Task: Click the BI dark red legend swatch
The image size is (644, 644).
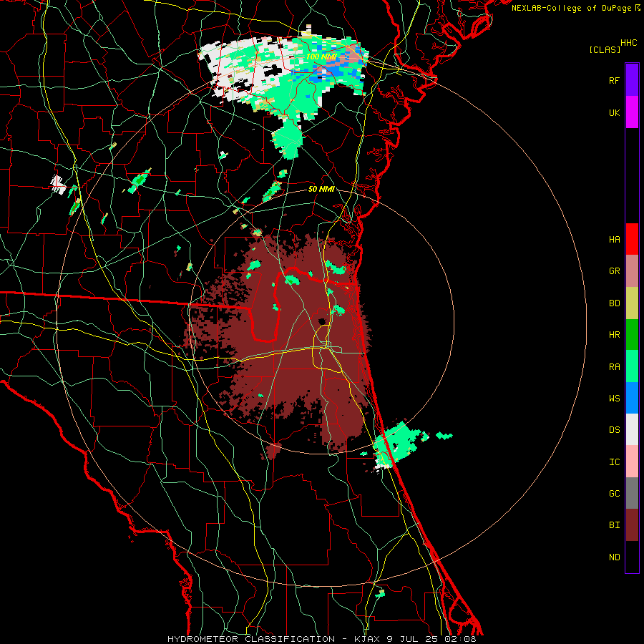Action: coord(632,525)
